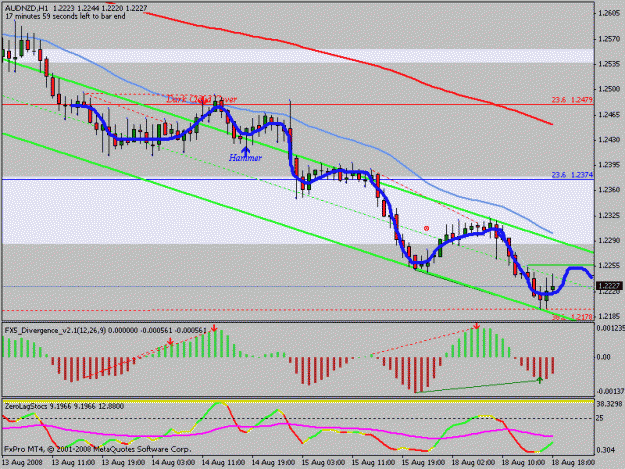Click the 38.3298 stochastic scale value
The width and height of the screenshot is (625, 469).
click(609, 404)
